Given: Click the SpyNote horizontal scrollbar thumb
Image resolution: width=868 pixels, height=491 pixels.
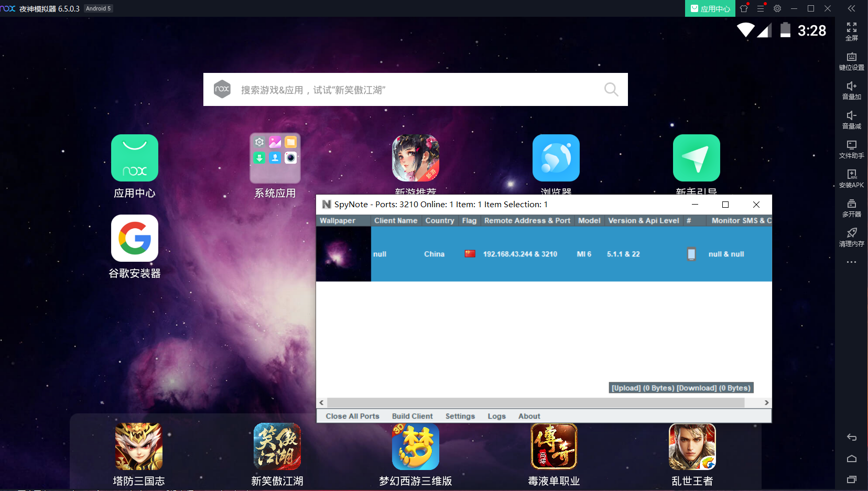Looking at the screenshot, I should pos(536,402).
